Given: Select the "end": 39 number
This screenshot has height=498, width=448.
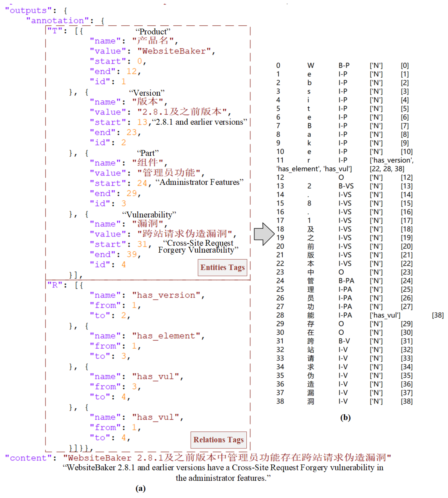Looking at the screenshot, I should 131,254.
